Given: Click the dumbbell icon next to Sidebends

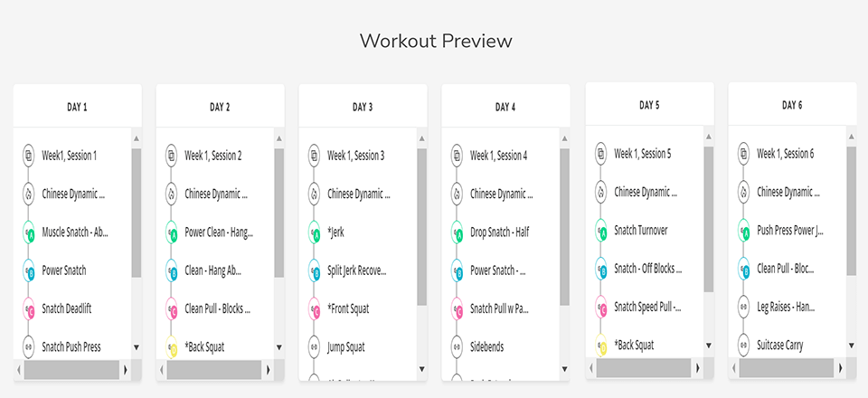Looking at the screenshot, I should (x=458, y=347).
